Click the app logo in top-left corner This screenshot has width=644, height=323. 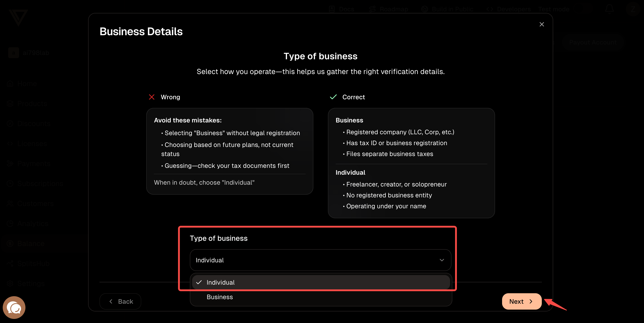click(x=18, y=17)
